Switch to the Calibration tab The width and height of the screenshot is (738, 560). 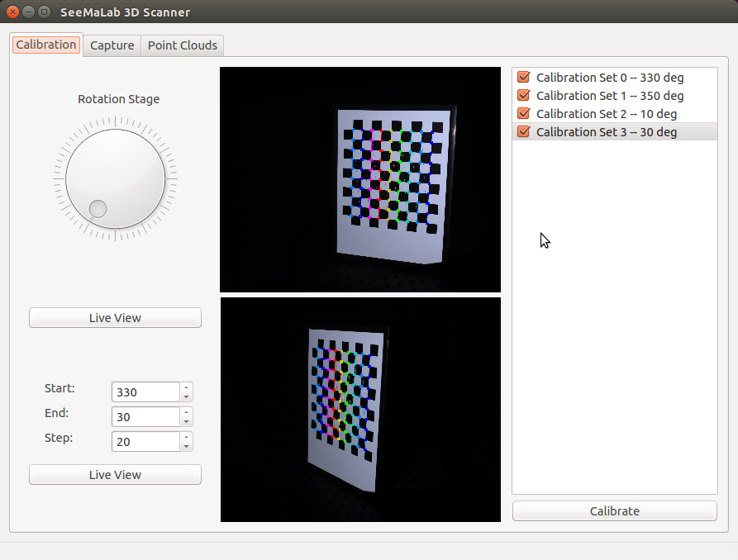[46, 45]
